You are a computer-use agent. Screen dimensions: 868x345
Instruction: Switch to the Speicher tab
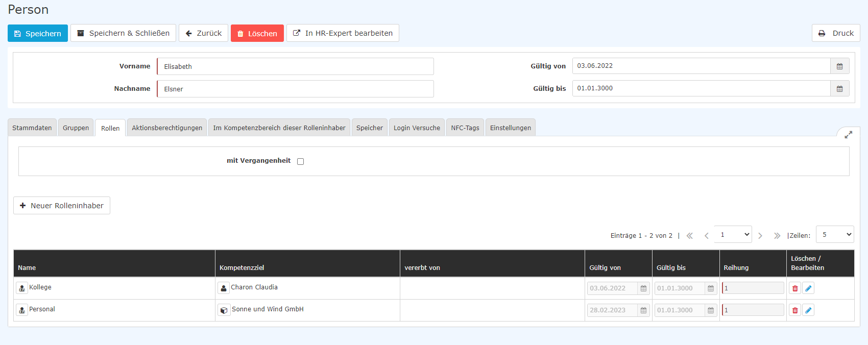370,128
